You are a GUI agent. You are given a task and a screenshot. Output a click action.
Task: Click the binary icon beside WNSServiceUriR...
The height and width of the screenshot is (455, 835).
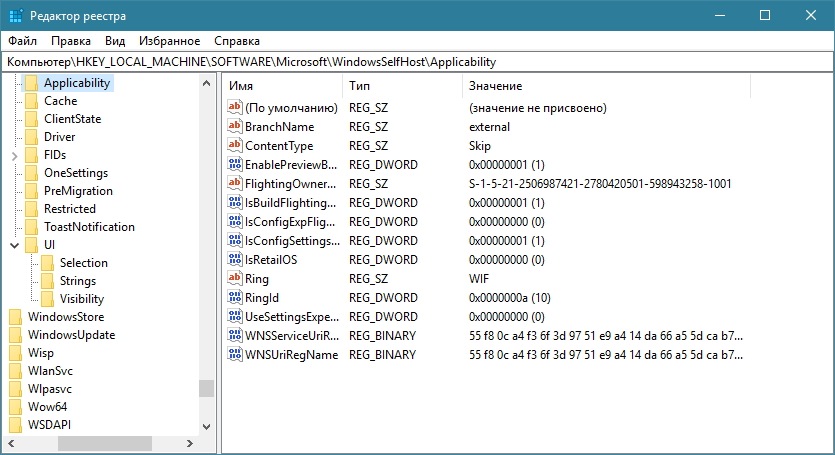point(235,335)
